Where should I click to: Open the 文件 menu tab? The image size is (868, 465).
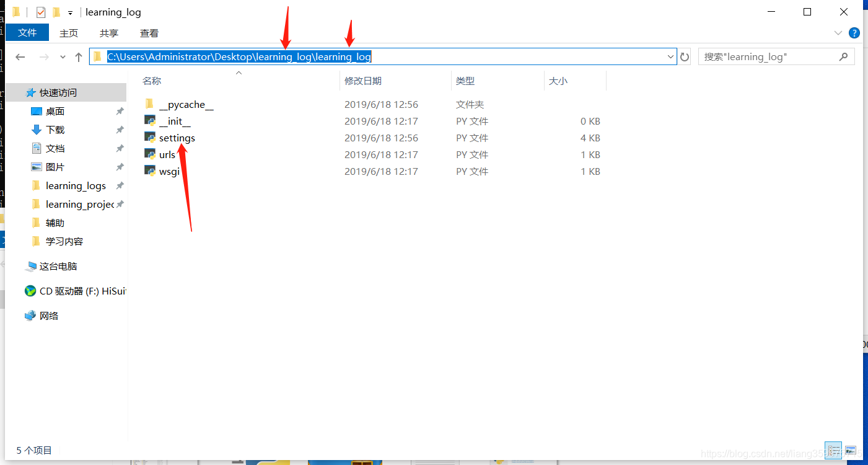point(27,33)
